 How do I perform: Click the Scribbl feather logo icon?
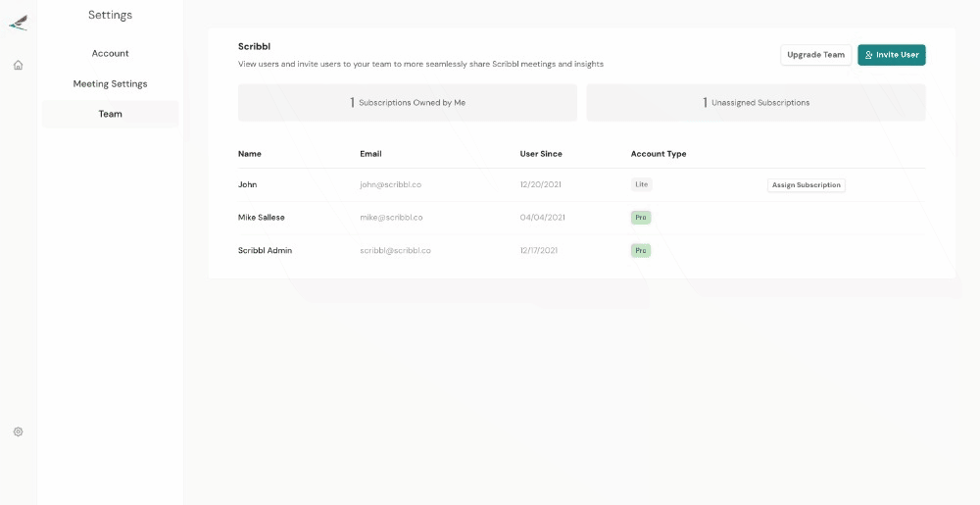tap(18, 24)
